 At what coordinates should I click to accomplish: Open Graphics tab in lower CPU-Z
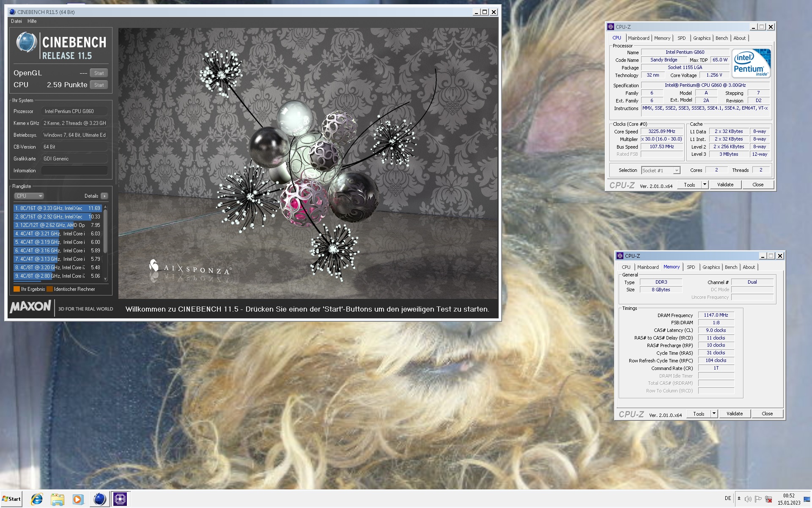click(x=711, y=267)
